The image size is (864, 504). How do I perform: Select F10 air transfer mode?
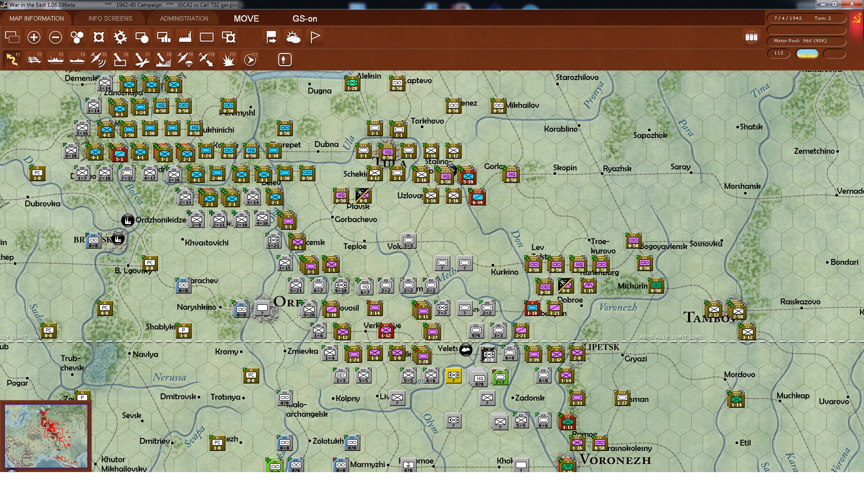207,59
